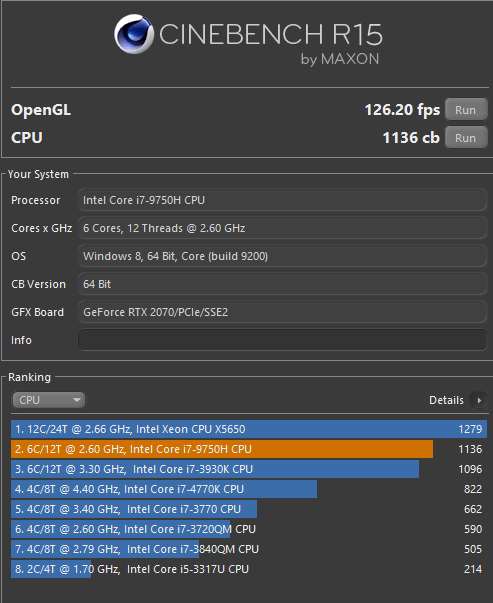Select the i7-3840QM ranking entry

click(x=249, y=549)
